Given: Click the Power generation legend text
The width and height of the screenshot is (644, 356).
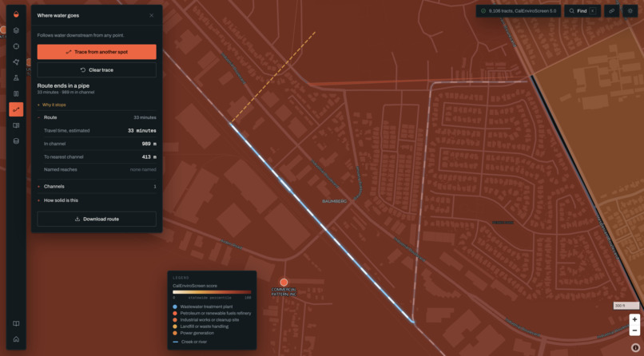Looking at the screenshot, I should coord(197,333).
